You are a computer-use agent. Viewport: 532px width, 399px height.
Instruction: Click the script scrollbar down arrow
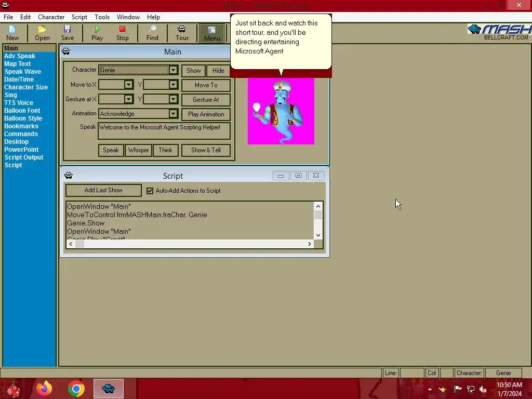318,235
